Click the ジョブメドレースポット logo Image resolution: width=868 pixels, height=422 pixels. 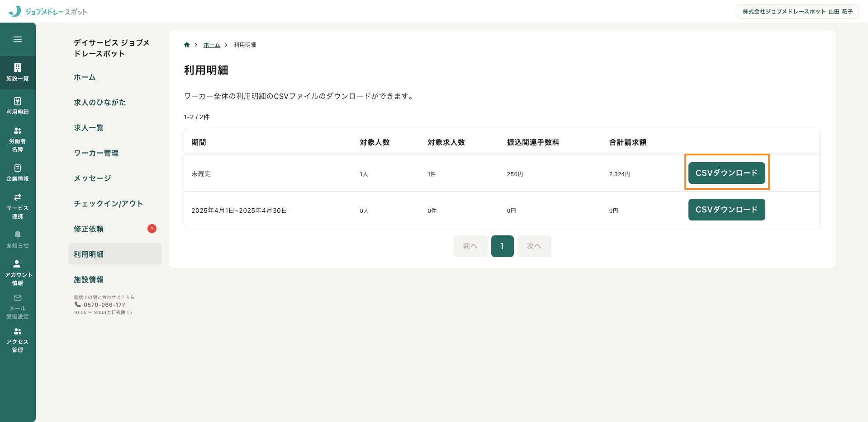48,11
